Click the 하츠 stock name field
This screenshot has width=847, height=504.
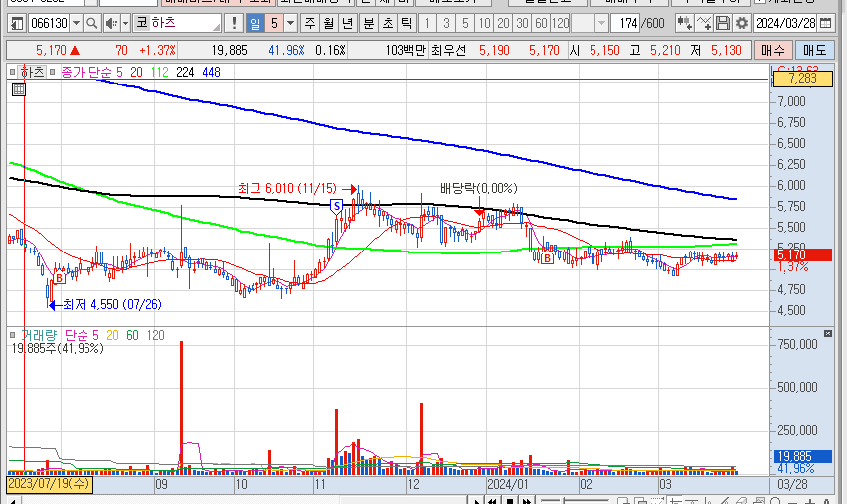click(178, 23)
